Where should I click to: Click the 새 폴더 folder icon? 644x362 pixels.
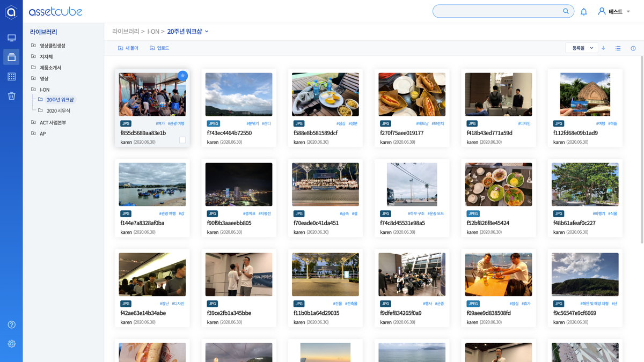(x=121, y=48)
